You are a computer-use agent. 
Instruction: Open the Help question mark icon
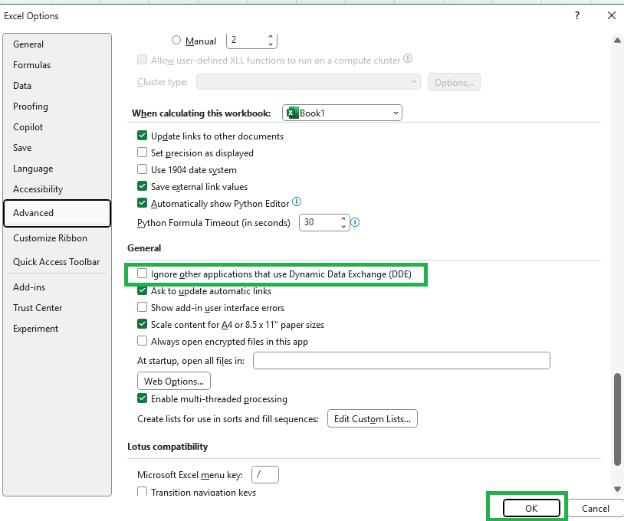click(x=577, y=16)
